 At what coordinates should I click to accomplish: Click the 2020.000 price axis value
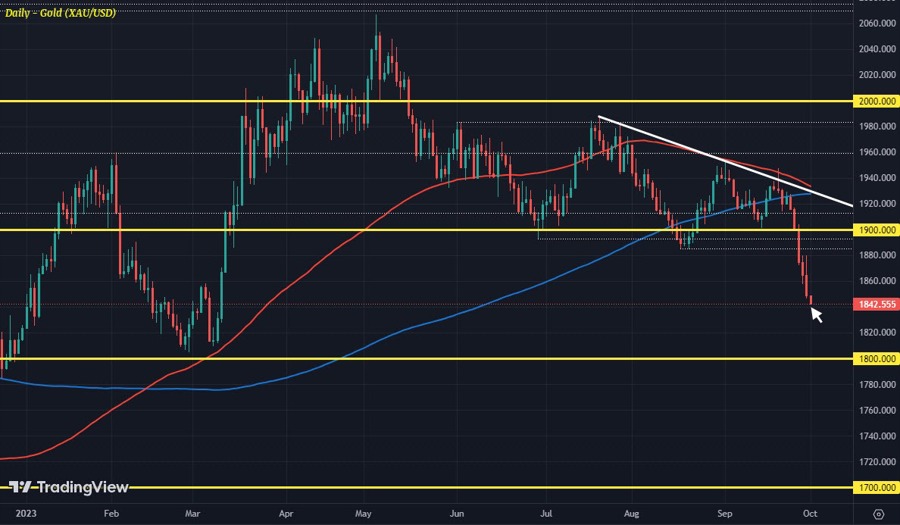(x=878, y=75)
